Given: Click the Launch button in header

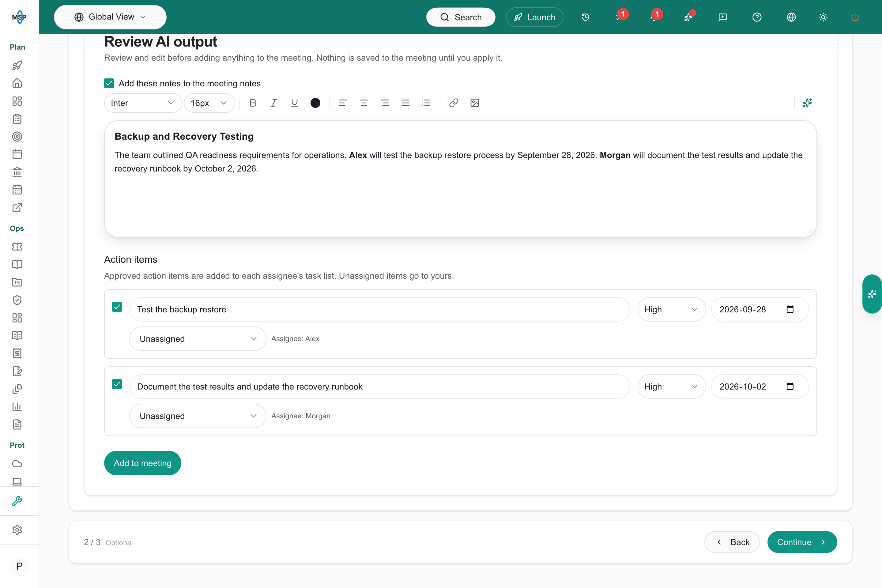Looking at the screenshot, I should tap(534, 17).
